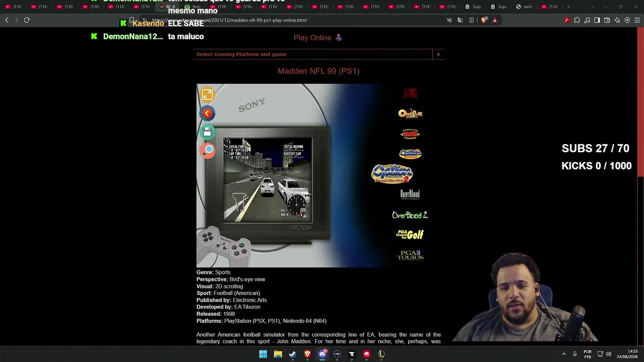Go forward with the browser forward arrow
The image size is (644, 362).
pos(17,20)
